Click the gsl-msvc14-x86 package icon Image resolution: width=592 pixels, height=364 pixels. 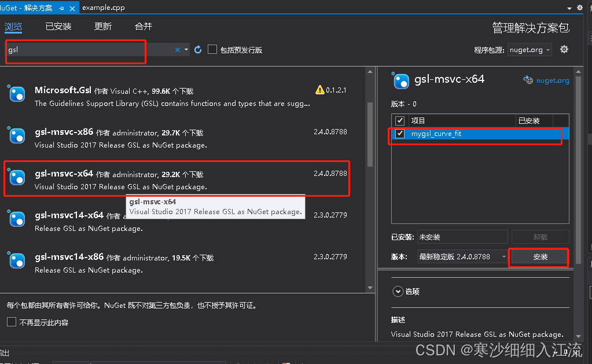click(18, 261)
